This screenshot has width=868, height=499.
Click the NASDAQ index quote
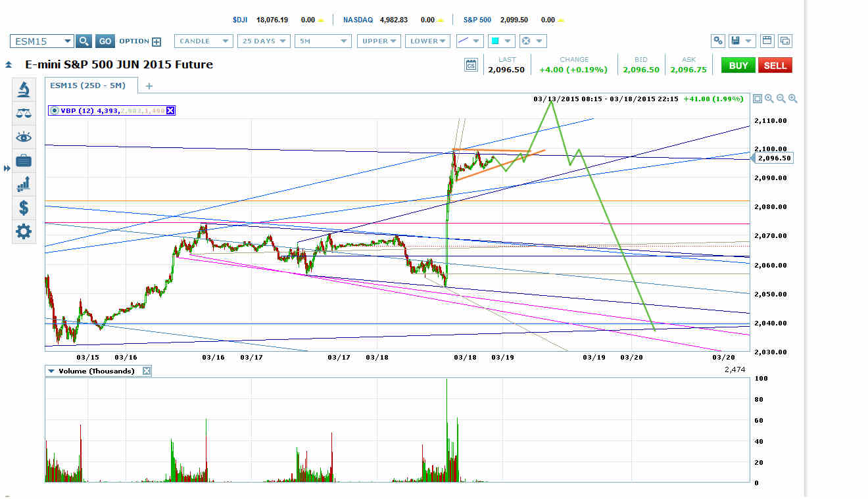click(395, 20)
